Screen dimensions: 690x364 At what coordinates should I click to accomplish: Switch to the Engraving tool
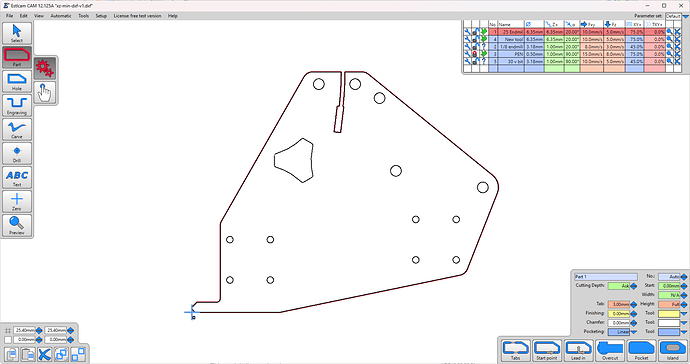[x=17, y=105]
